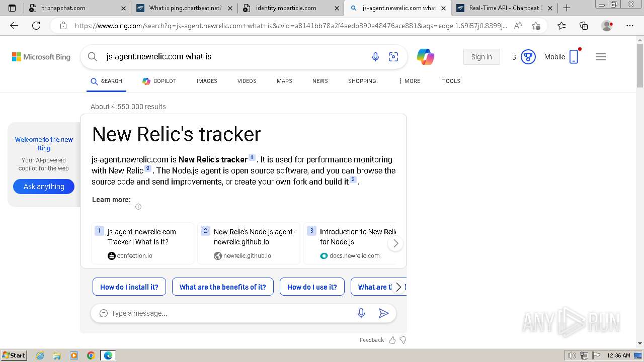Show next Learn more source card
This screenshot has height=362, width=644.
395,243
